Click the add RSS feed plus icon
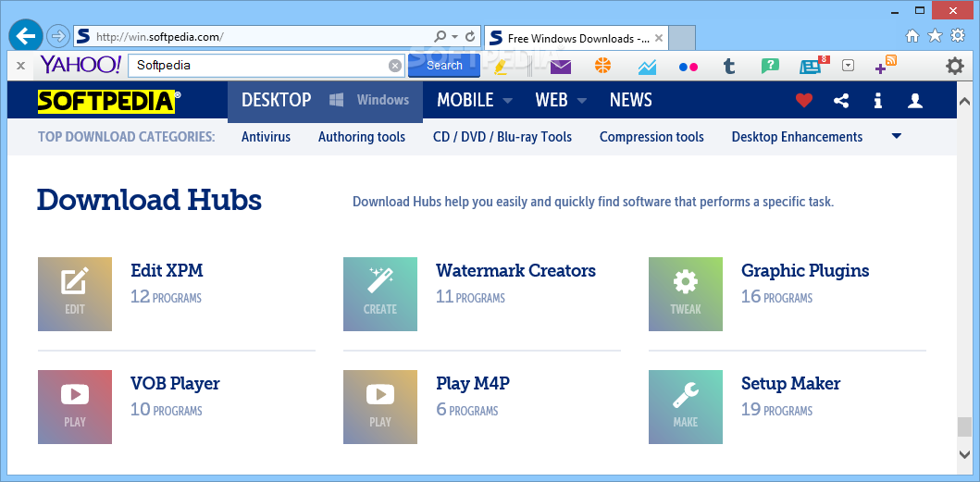Image resolution: width=980 pixels, height=482 pixels. click(886, 65)
